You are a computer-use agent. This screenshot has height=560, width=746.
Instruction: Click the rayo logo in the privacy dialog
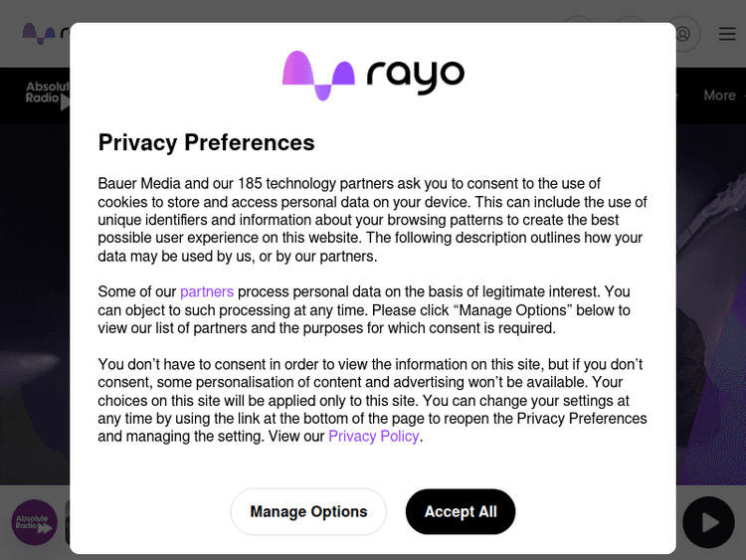[x=373, y=75]
